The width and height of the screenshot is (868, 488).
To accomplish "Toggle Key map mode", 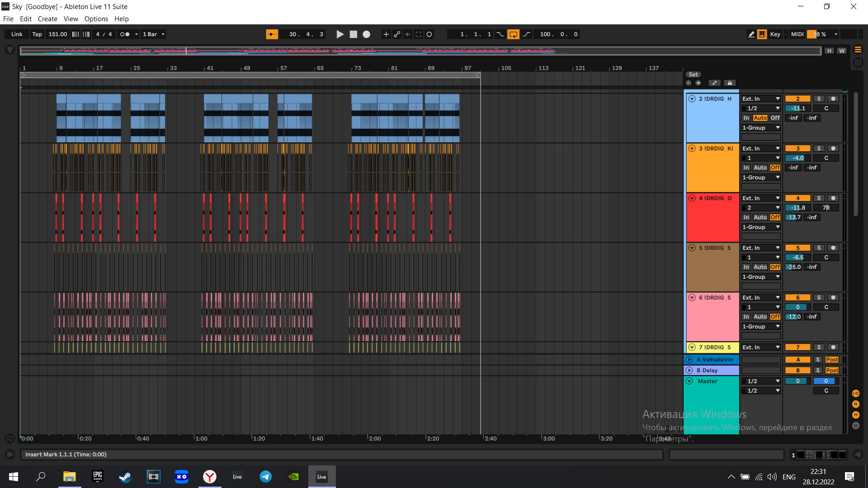I will coord(775,34).
